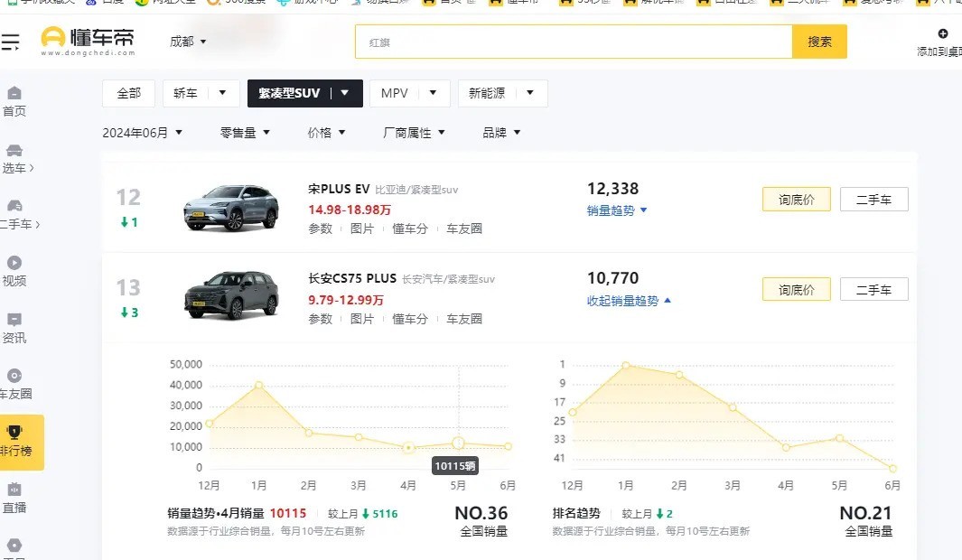This screenshot has height=560, width=962.
Task: Select the 紧凑型SUV category tab
Action: coord(289,93)
